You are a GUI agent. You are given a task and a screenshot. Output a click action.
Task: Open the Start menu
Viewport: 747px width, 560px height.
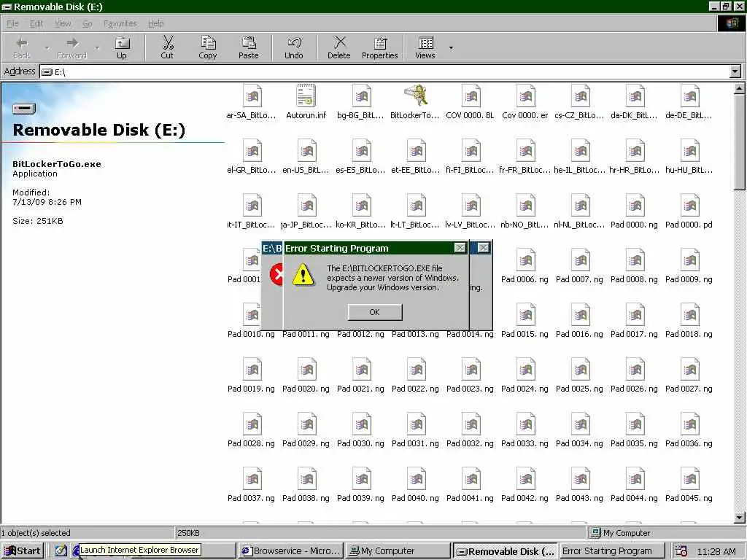coord(23,551)
